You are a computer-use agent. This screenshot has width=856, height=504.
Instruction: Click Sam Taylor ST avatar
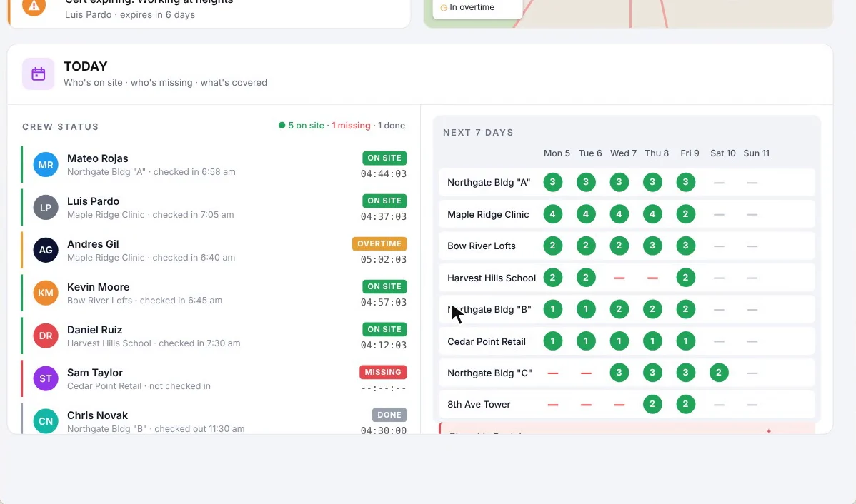(46, 378)
